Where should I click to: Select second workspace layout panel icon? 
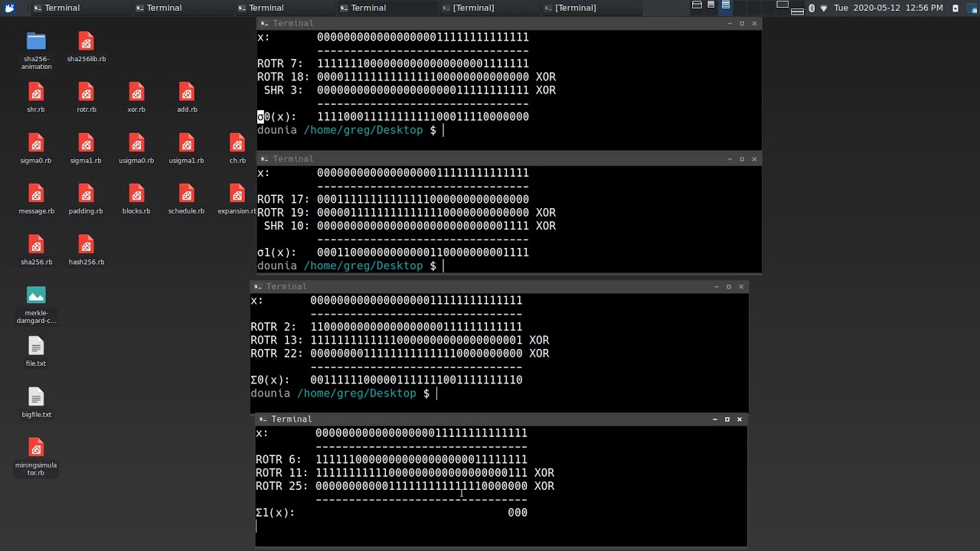(x=711, y=5)
